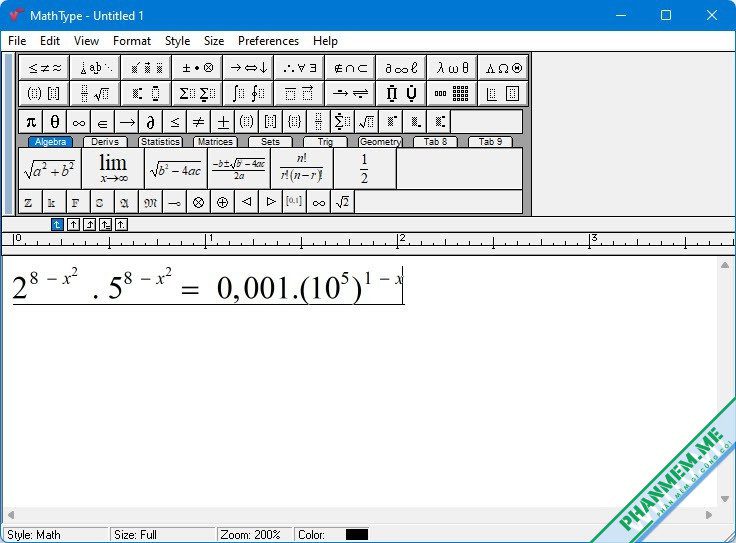Open fraction and radical templates palette
Image resolution: width=736 pixels, height=543 pixels.
[x=95, y=93]
